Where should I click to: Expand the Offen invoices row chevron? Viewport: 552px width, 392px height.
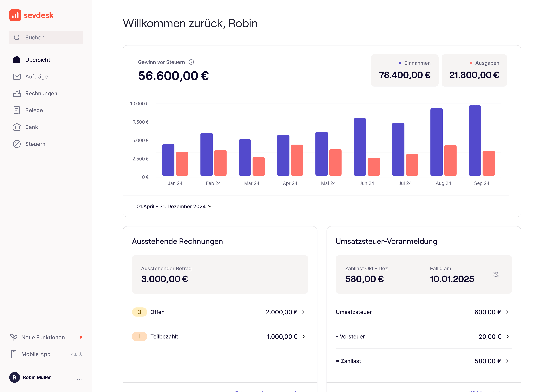click(304, 312)
